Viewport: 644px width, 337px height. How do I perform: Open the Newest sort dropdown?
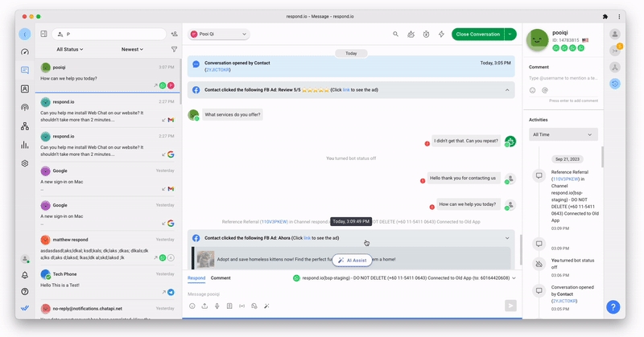132,49
